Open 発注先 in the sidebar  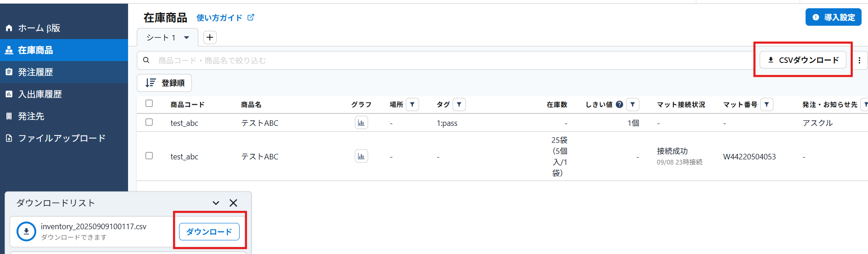64,116
